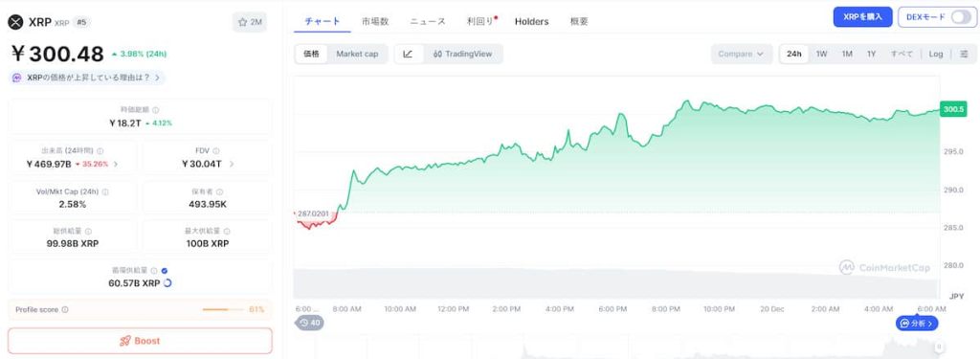Click the ¥300.48 price heading
This screenshot has height=359, width=980.
tap(56, 55)
